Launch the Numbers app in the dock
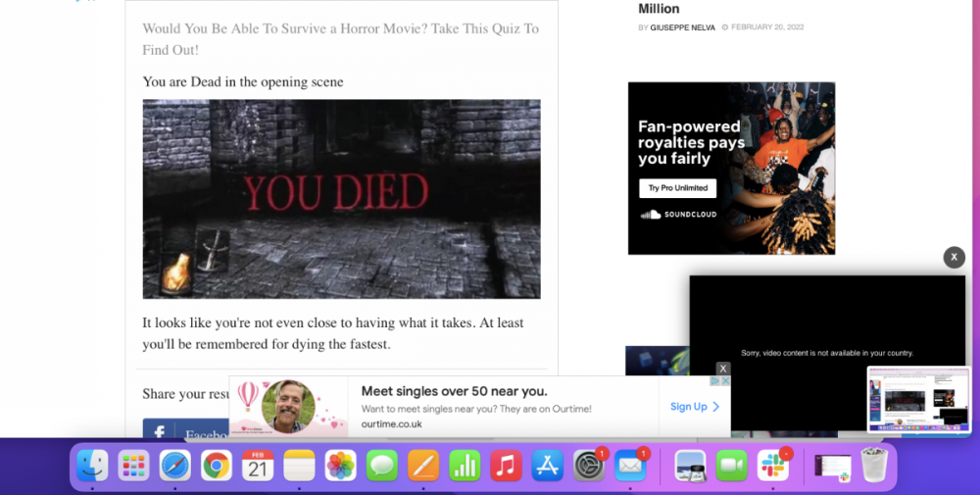Screen dimensions: 980x495 [465, 466]
